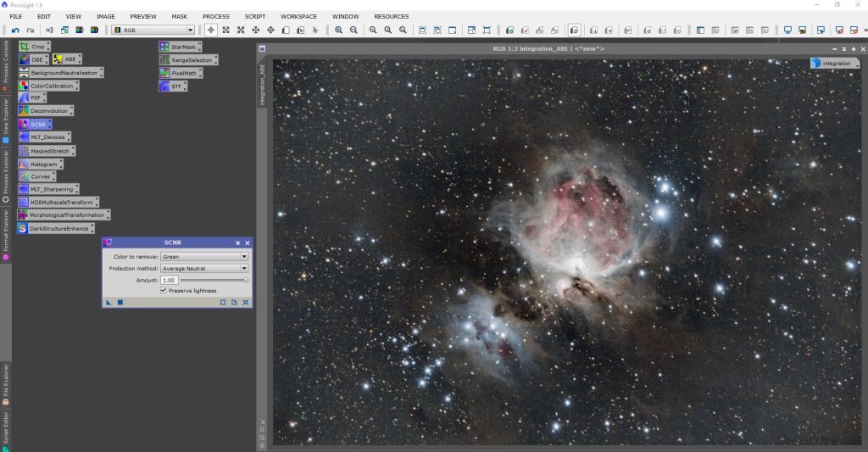This screenshot has width=868, height=452.
Task: Click the SCNR Amount slider handle
Action: click(246, 280)
